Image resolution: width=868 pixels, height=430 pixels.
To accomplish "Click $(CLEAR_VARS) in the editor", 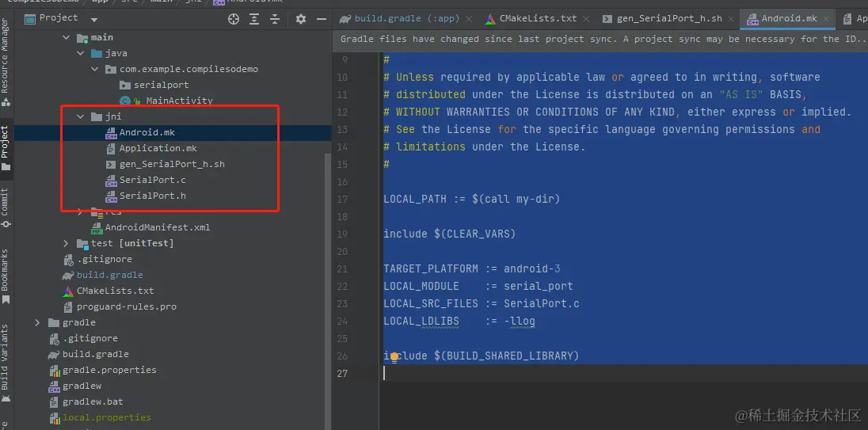I will [x=475, y=234].
